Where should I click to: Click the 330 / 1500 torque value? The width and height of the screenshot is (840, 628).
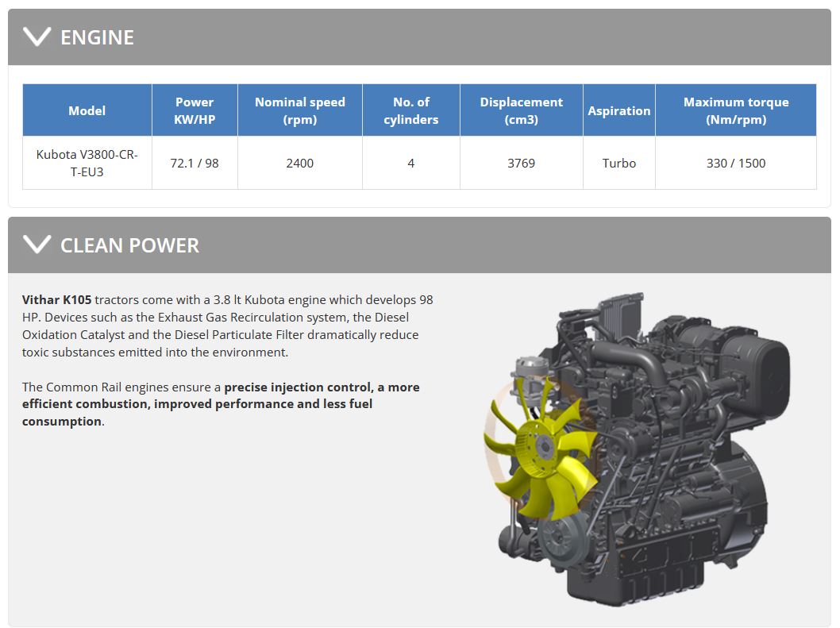coord(735,163)
